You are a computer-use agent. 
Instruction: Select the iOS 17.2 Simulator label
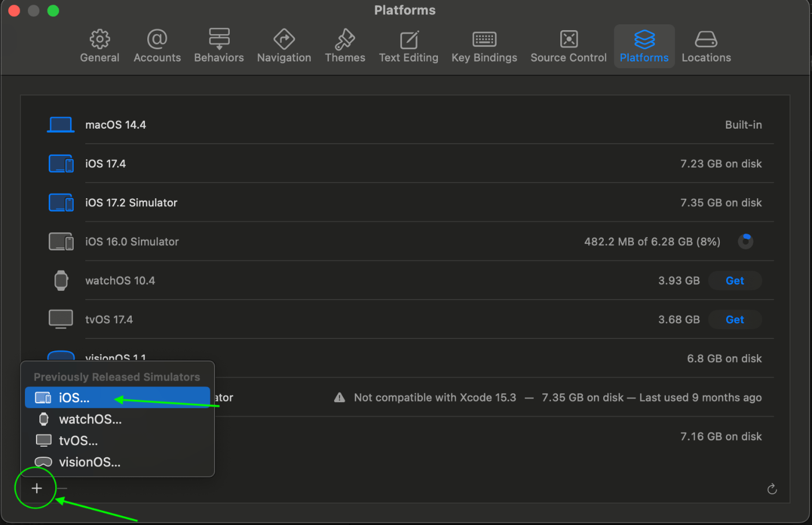tap(131, 202)
